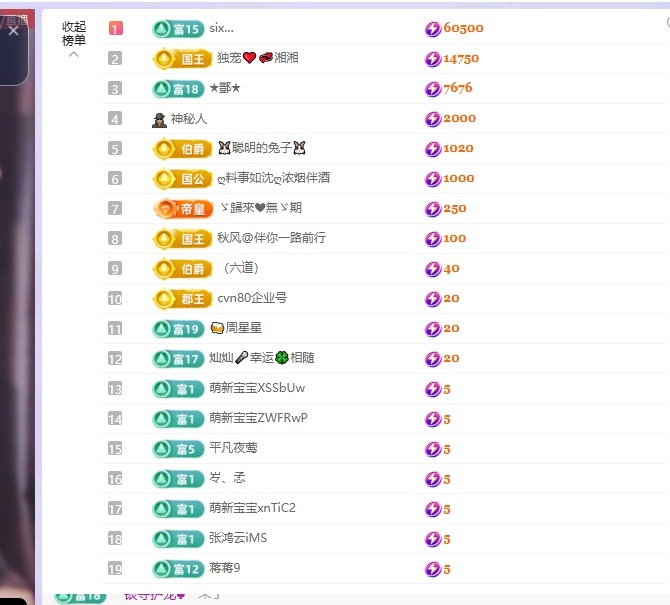This screenshot has width=670, height=605.
Task: Click the 富12 badge beside 蒋蒋9
Action: pyautogui.click(x=178, y=569)
